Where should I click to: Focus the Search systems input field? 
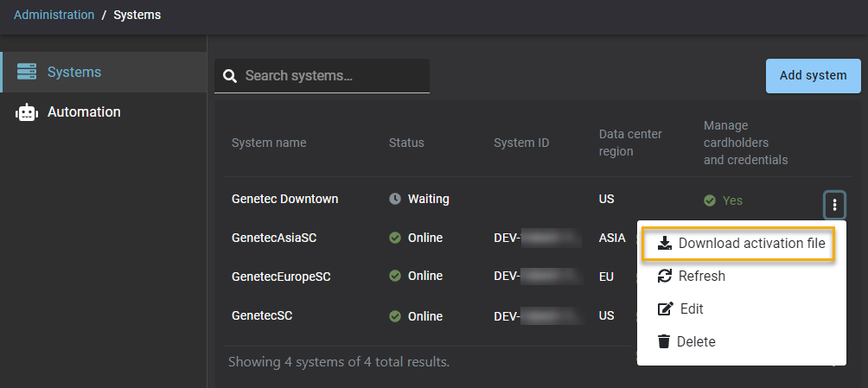click(333, 76)
